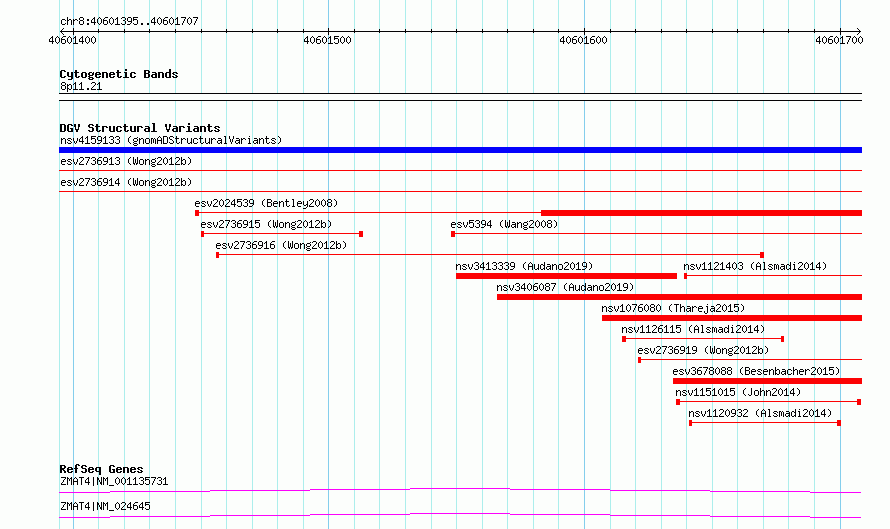This screenshot has height=529, width=890.
Task: Open variant nsv3413339 (Audano2019)
Action: (524, 266)
